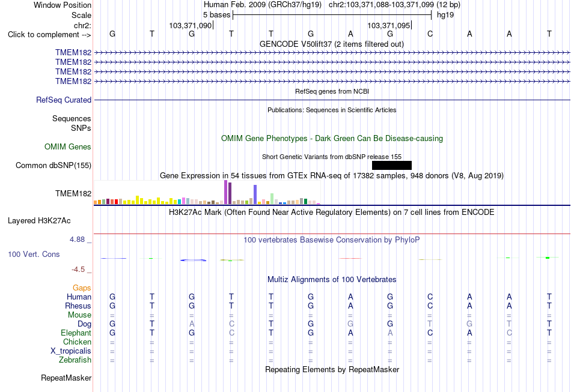
Task: Select the 'Mouse' species row label
Action: [x=79, y=315]
